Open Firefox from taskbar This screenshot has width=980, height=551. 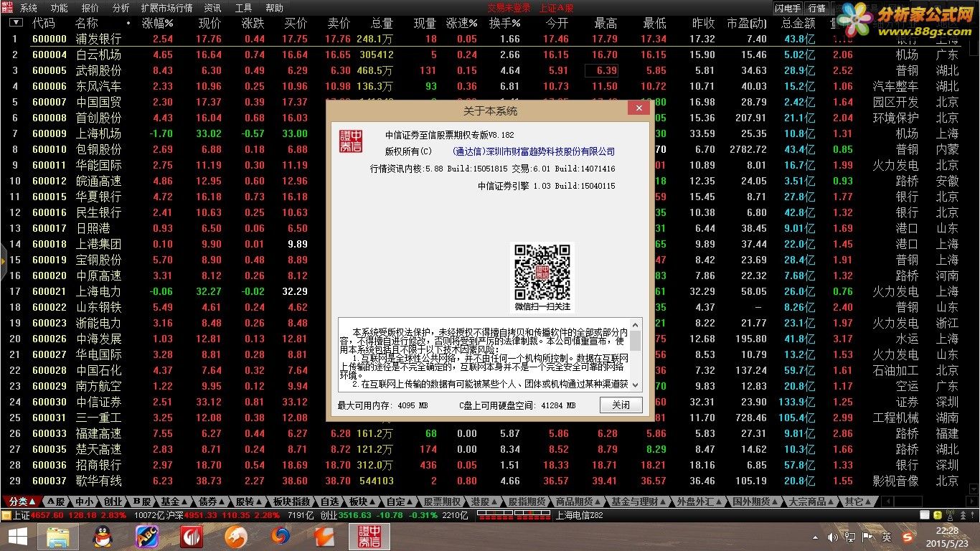(281, 535)
